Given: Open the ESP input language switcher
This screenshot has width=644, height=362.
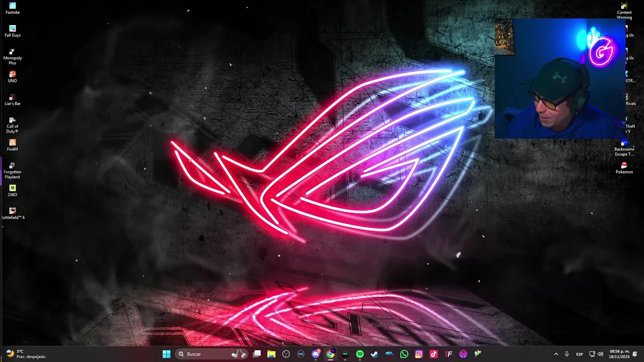Looking at the screenshot, I should (x=580, y=354).
